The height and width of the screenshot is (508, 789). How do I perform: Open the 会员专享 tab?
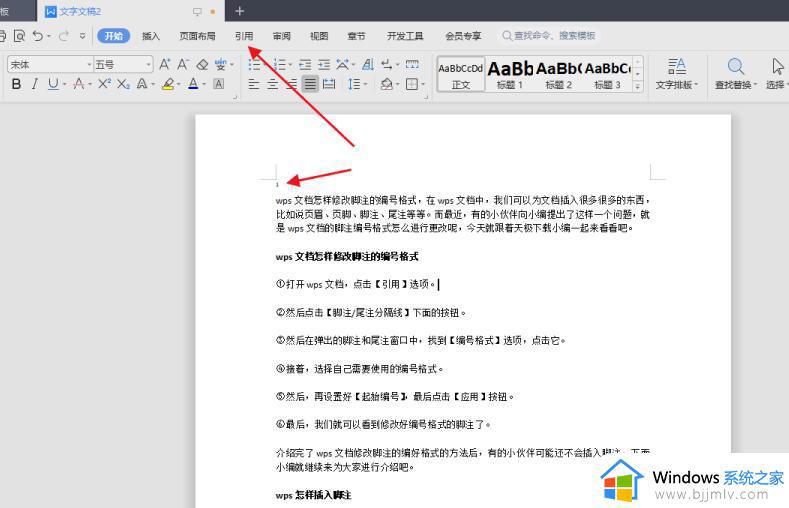coord(463,36)
